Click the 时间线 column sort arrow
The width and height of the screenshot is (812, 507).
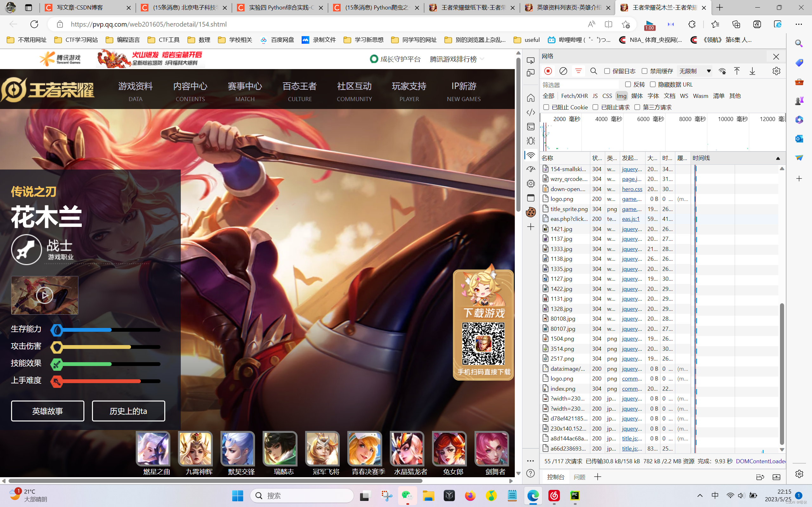[778, 158]
